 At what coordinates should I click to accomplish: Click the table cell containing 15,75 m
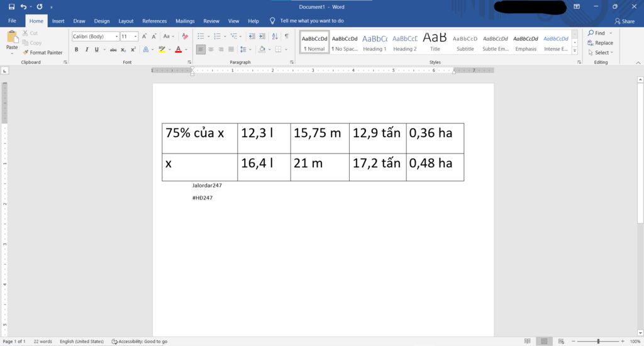pos(319,138)
